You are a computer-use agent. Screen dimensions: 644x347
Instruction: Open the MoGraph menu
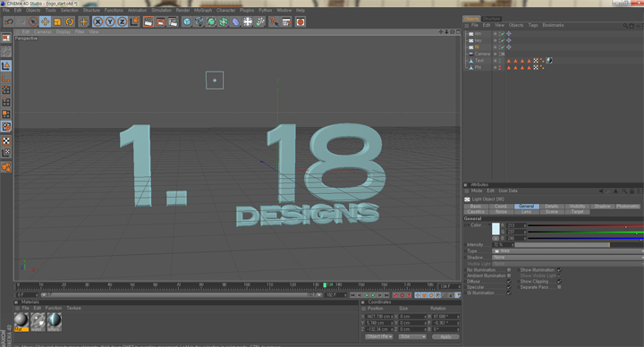pyautogui.click(x=203, y=10)
